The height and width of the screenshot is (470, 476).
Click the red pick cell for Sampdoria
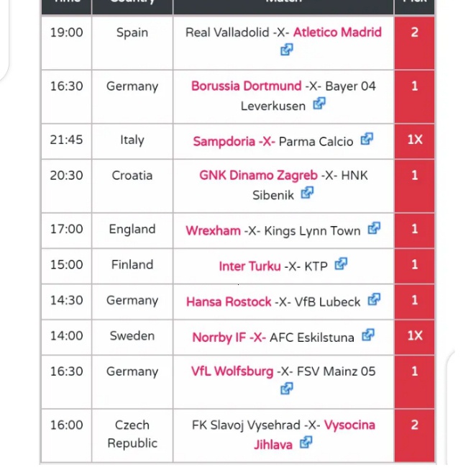point(414,140)
